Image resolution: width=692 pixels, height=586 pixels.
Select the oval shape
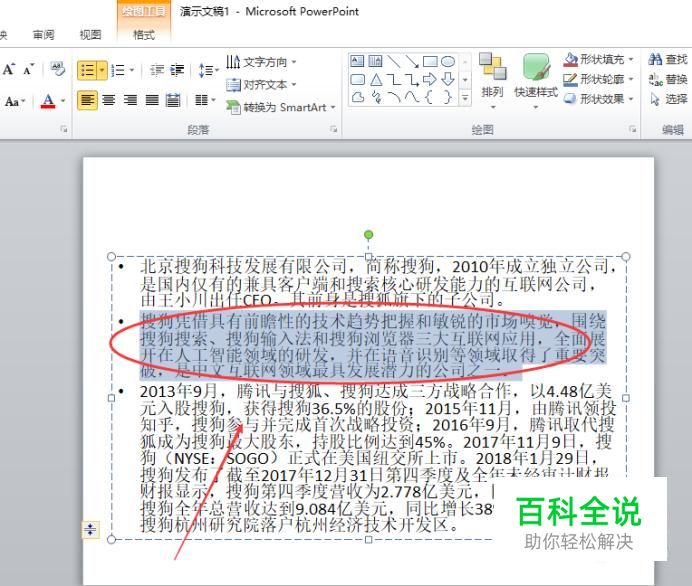tap(448, 61)
